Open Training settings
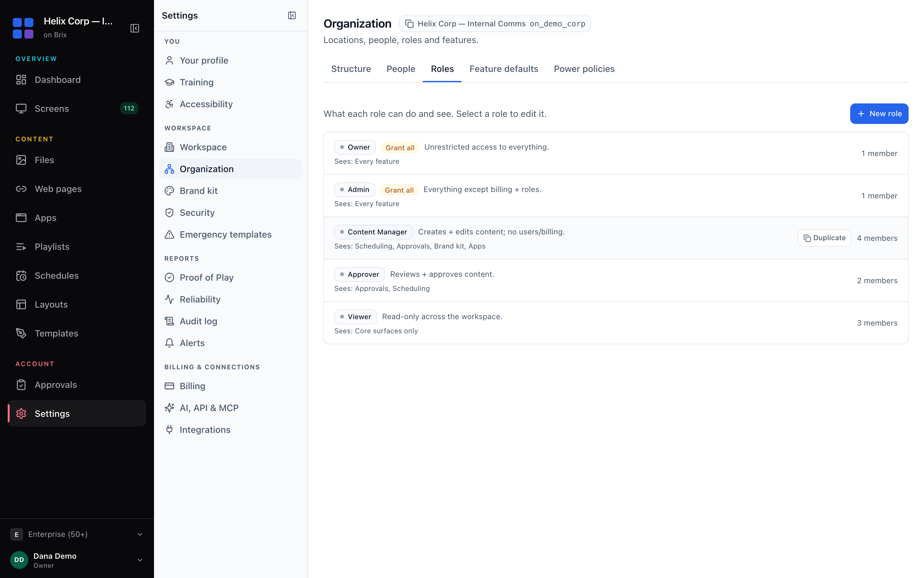This screenshot has height=578, width=924. pos(231,82)
